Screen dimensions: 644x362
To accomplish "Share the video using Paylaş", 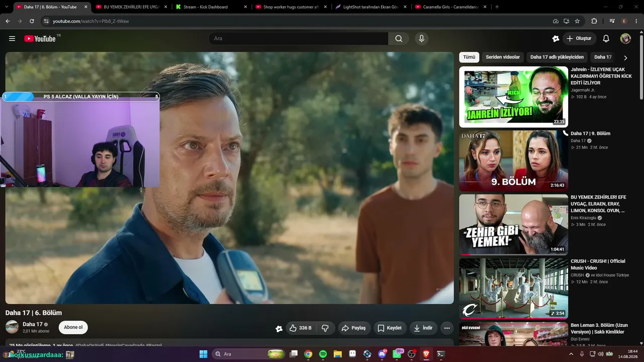I will [x=354, y=328].
